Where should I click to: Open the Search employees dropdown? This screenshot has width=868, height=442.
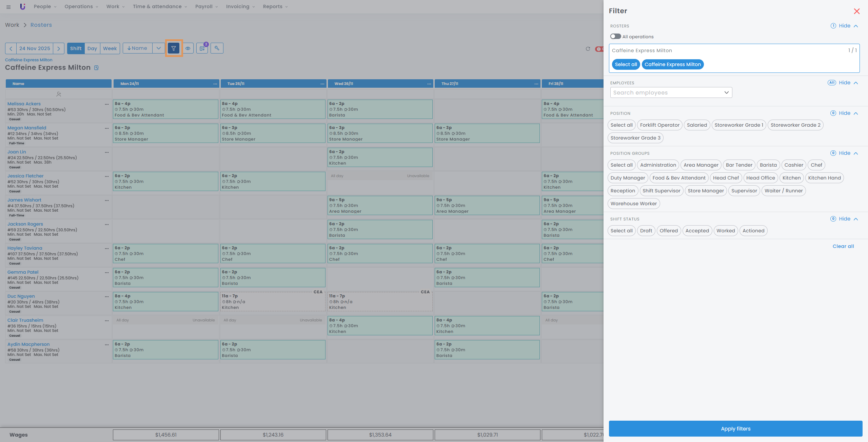pyautogui.click(x=671, y=92)
